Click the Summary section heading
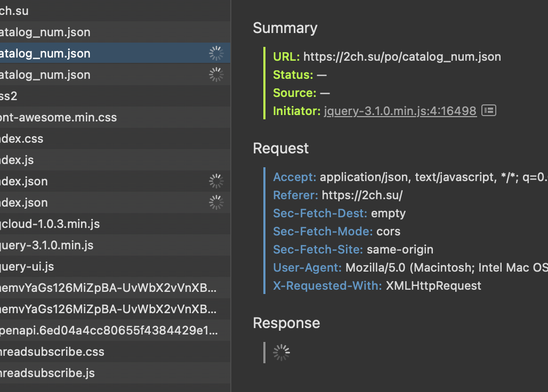This screenshot has height=392, width=548. click(x=285, y=28)
